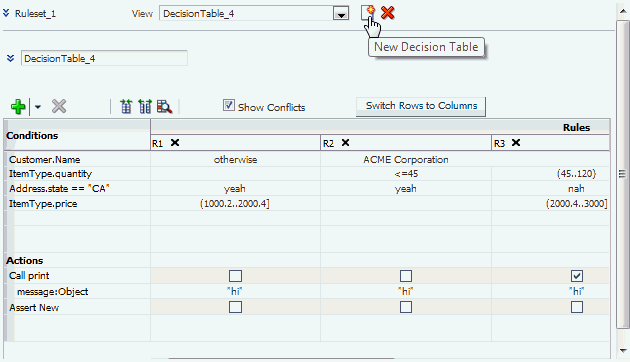This screenshot has height=362, width=630.
Task: Click the scroll down arrow
Action: (x=623, y=351)
